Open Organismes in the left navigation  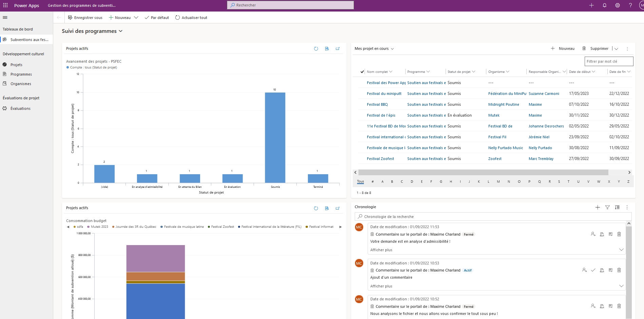coord(21,84)
